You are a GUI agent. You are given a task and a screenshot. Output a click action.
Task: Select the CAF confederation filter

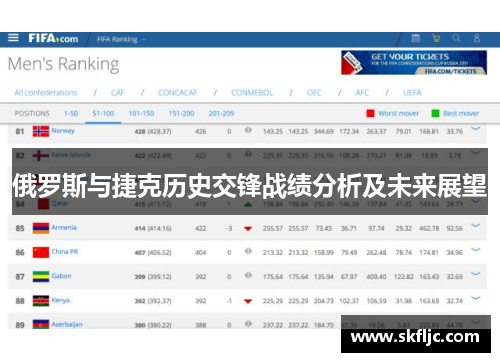118,93
